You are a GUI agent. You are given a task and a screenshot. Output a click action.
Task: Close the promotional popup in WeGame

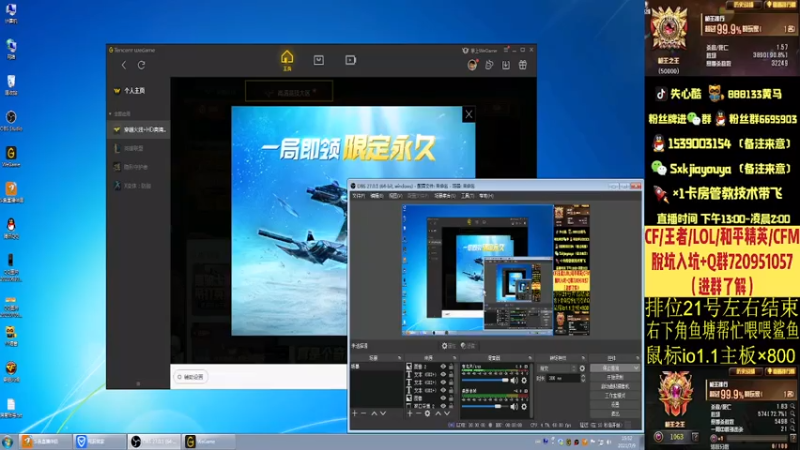point(469,114)
